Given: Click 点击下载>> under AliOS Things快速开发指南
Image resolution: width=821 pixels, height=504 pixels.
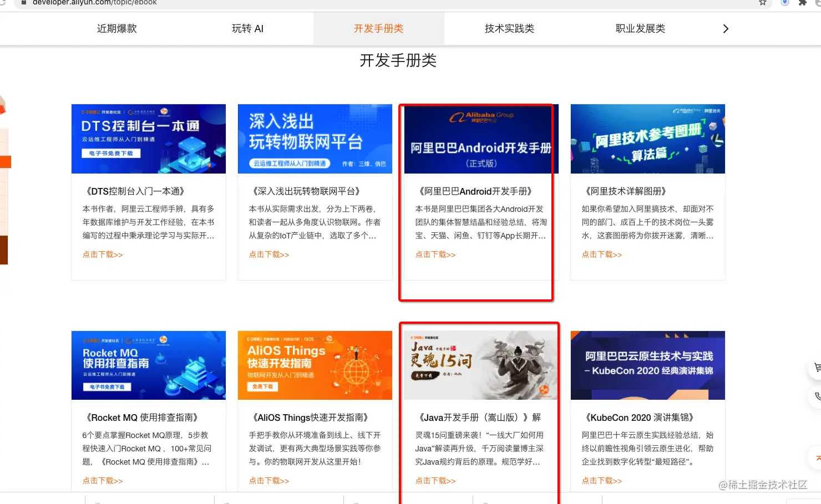Looking at the screenshot, I should 269,481.
